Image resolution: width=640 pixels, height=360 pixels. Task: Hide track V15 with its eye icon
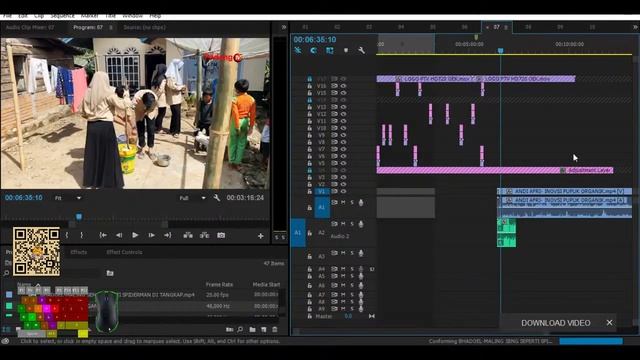343,93
